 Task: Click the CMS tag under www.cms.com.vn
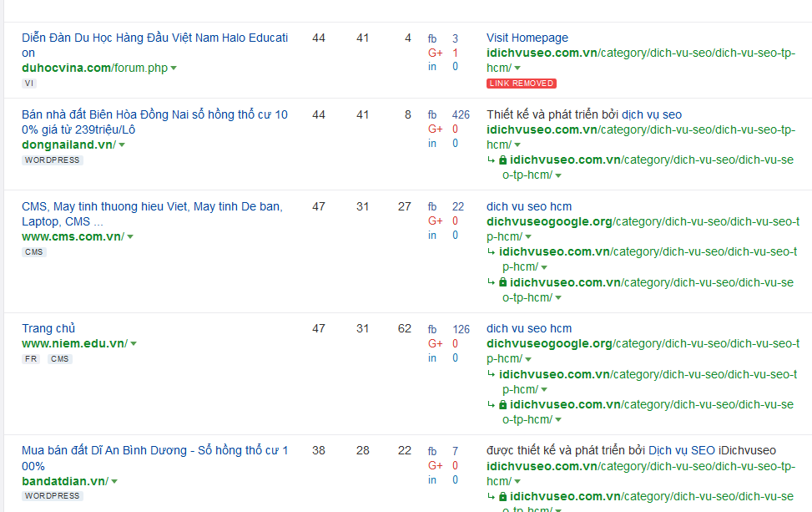click(x=33, y=252)
